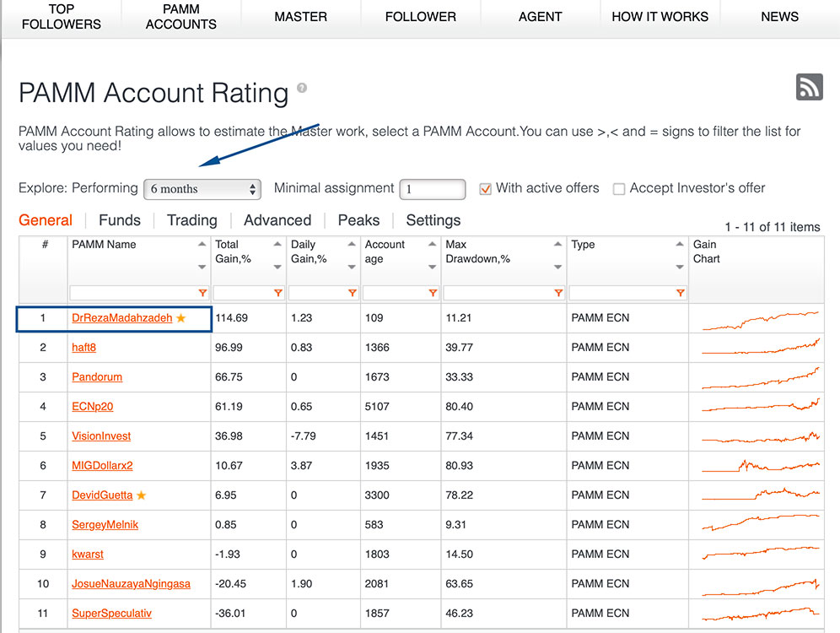This screenshot has height=633, width=840.
Task: Open the haft8 PAMM account link
Action: (x=84, y=348)
